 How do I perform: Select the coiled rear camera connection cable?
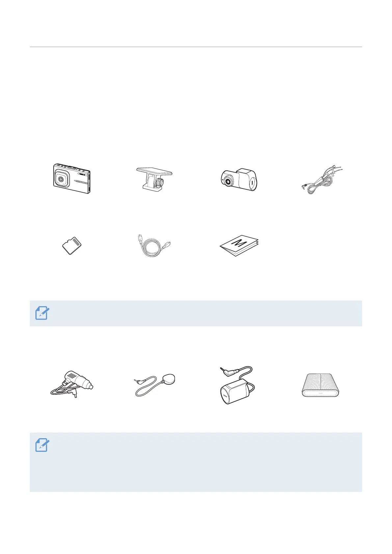153,246
